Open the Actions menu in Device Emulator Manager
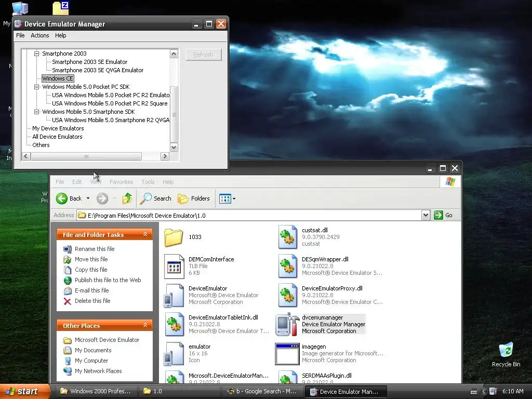 (40, 35)
